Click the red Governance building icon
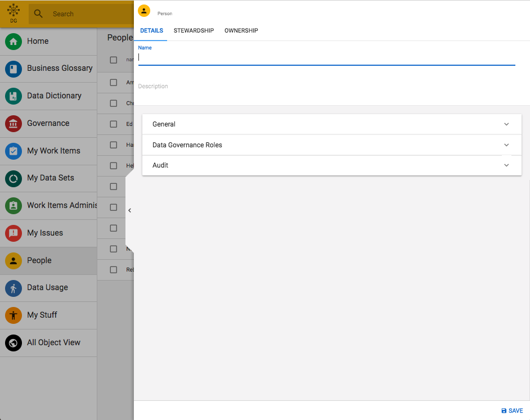Image resolution: width=530 pixels, height=420 pixels. 14,124
